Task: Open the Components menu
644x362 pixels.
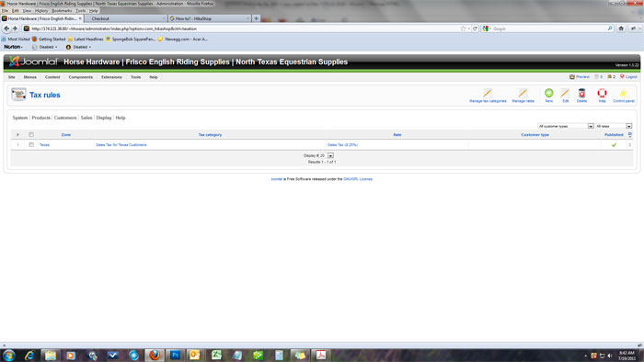Action: 81,77
